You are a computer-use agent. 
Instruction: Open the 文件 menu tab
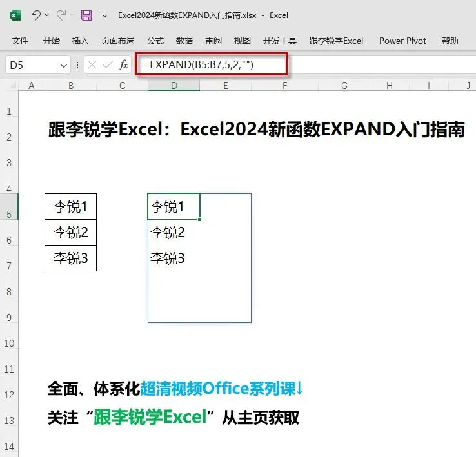[20, 41]
